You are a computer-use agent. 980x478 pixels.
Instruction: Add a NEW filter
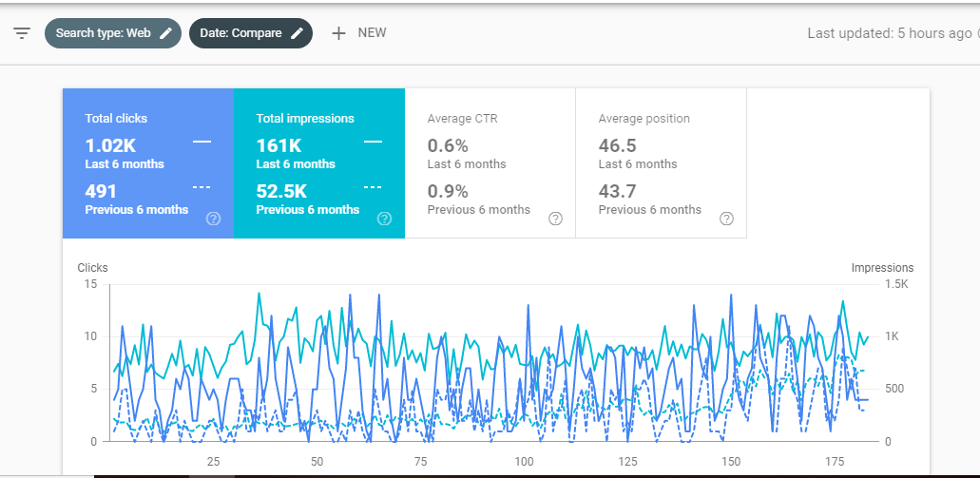pyautogui.click(x=371, y=33)
